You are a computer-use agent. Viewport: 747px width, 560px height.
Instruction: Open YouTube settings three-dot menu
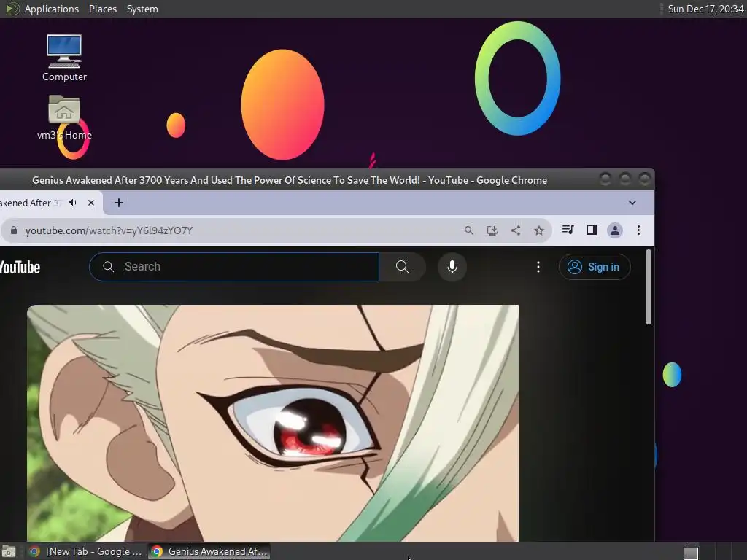[538, 267]
